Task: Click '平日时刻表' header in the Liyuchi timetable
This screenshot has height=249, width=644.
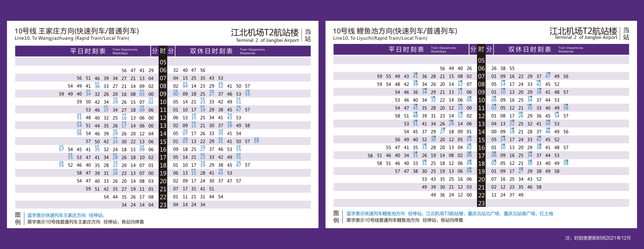Action: click(x=406, y=49)
